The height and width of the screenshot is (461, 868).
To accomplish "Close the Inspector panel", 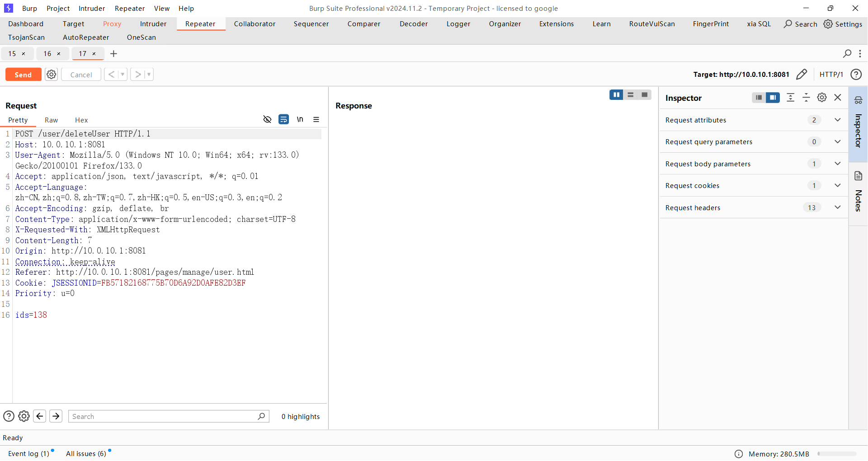I will tap(838, 98).
